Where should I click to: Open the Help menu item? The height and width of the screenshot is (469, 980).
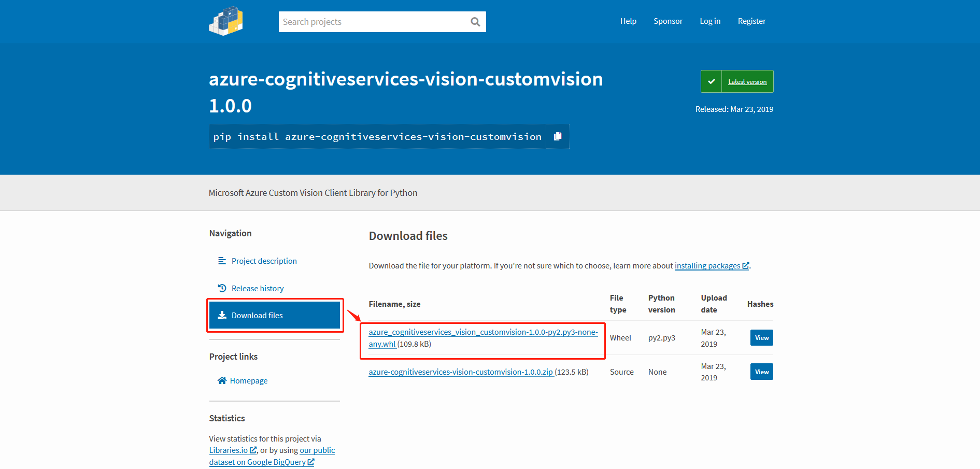(x=628, y=21)
